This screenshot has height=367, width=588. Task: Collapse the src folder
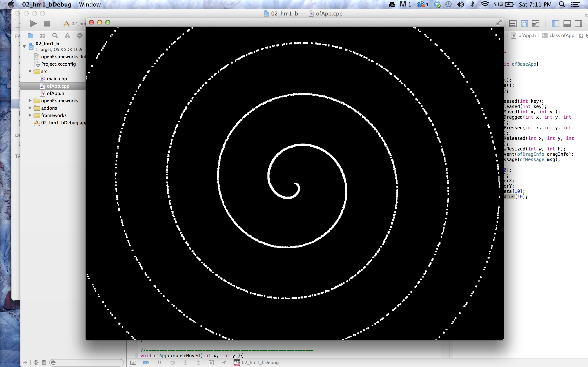click(x=30, y=71)
